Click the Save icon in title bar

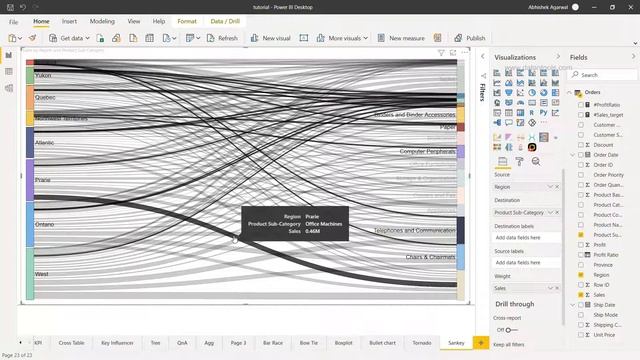click(11, 7)
